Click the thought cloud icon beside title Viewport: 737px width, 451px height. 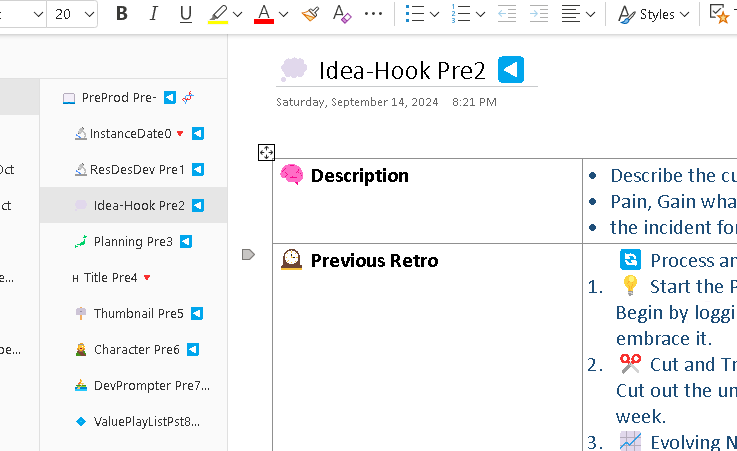pyautogui.click(x=294, y=69)
